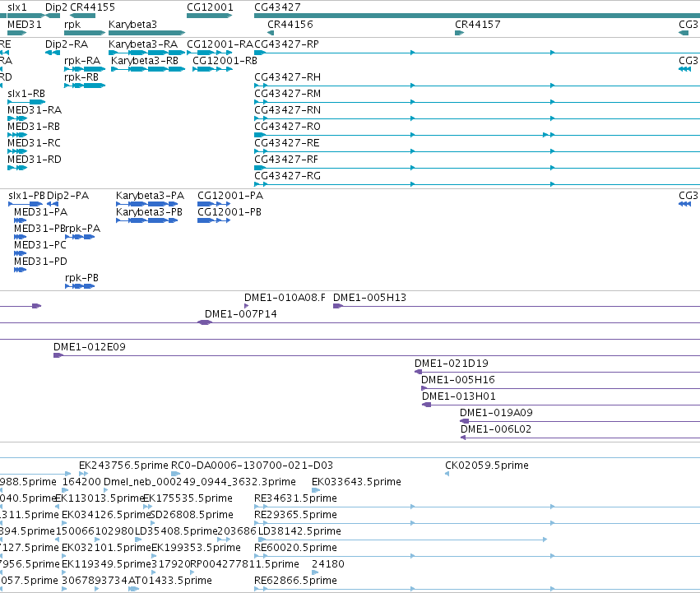Click the small CR44157 gene arrow glyph

[x=459, y=33]
